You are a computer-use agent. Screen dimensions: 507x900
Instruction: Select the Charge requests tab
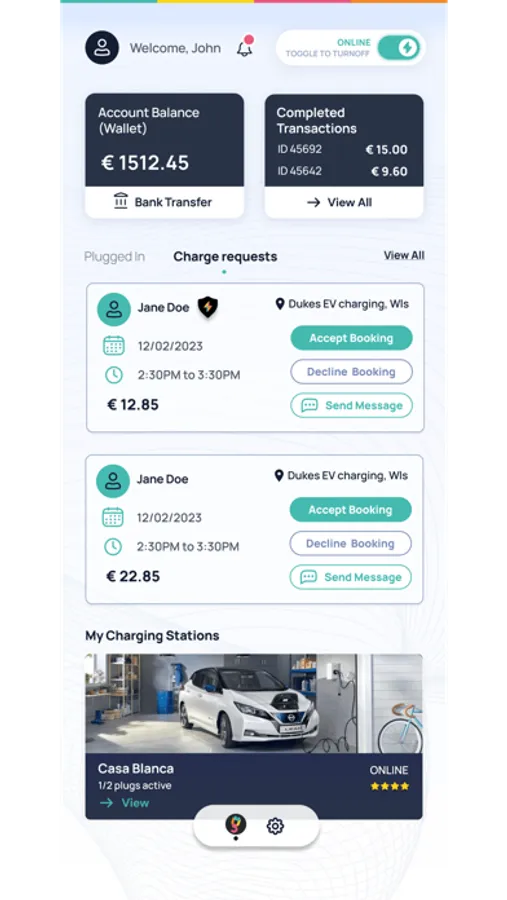(225, 257)
